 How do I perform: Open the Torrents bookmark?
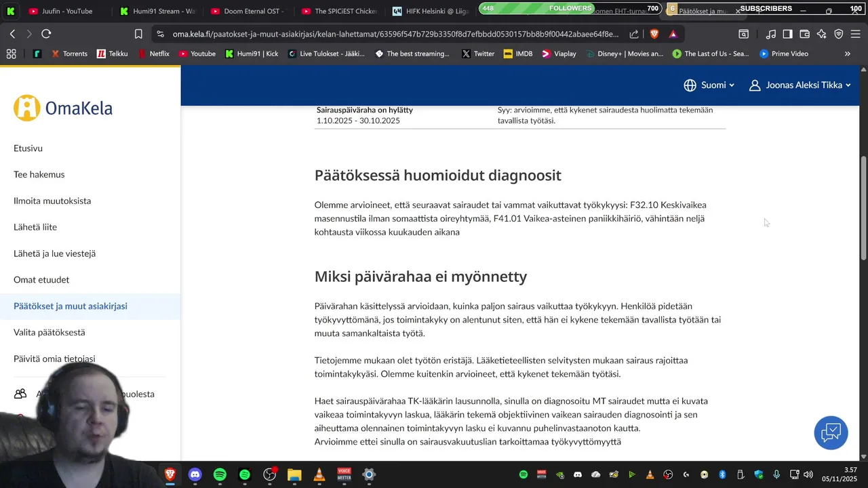[68, 54]
